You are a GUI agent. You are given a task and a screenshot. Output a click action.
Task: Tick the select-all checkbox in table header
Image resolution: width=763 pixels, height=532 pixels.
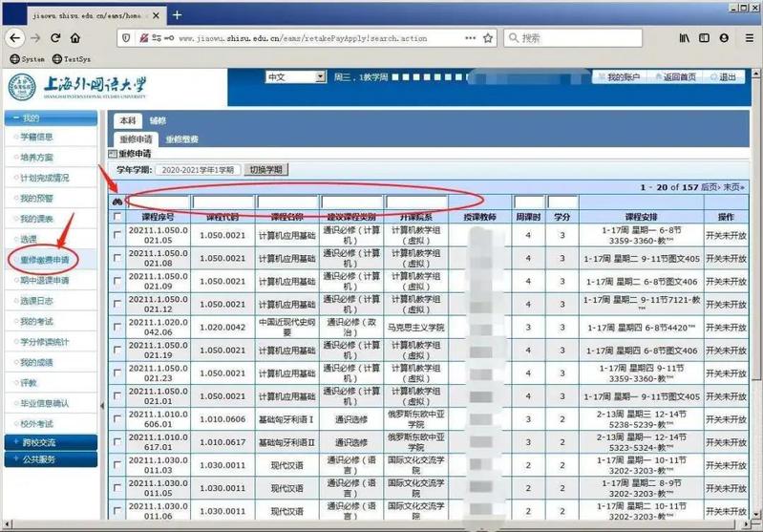click(117, 217)
